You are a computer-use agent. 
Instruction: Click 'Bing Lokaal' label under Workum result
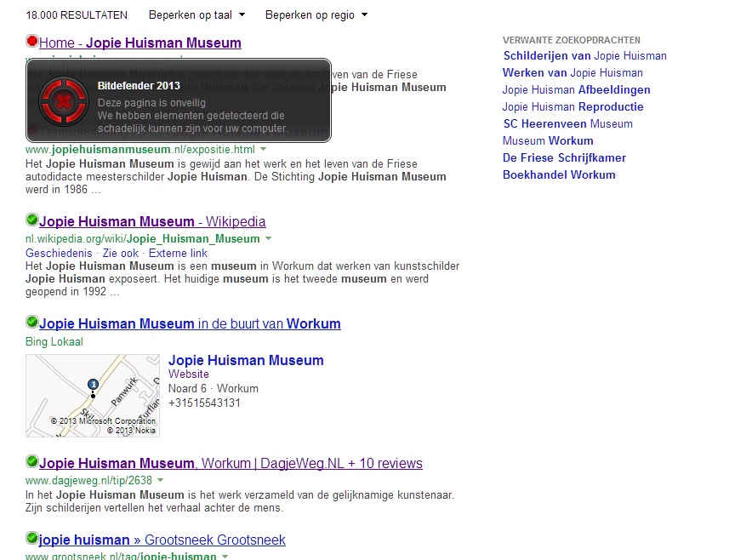click(54, 341)
